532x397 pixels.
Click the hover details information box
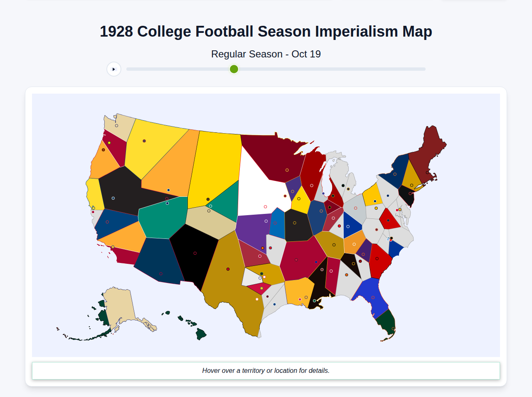(266, 370)
